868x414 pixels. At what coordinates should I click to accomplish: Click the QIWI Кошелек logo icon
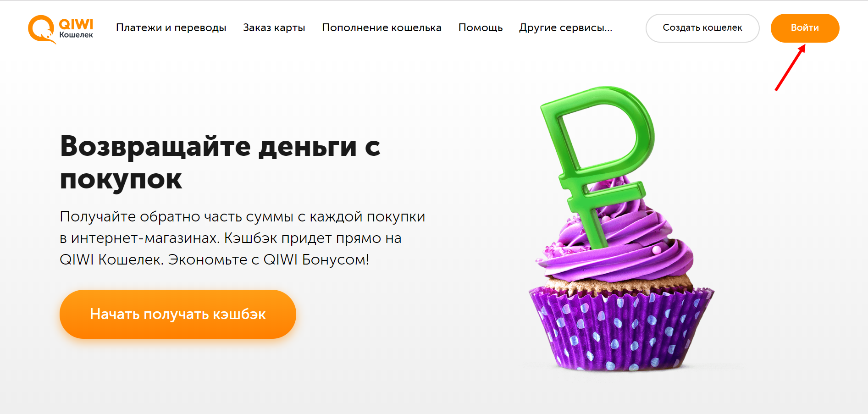pyautogui.click(x=61, y=29)
